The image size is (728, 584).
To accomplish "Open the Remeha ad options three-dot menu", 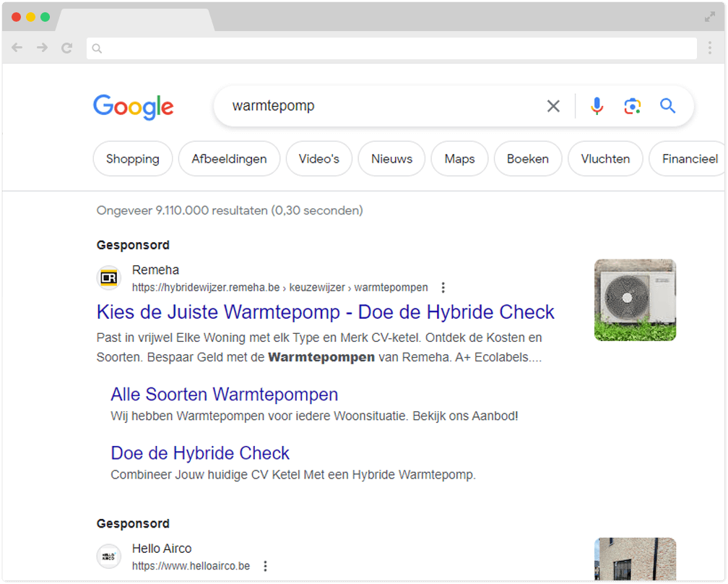I will pyautogui.click(x=443, y=288).
